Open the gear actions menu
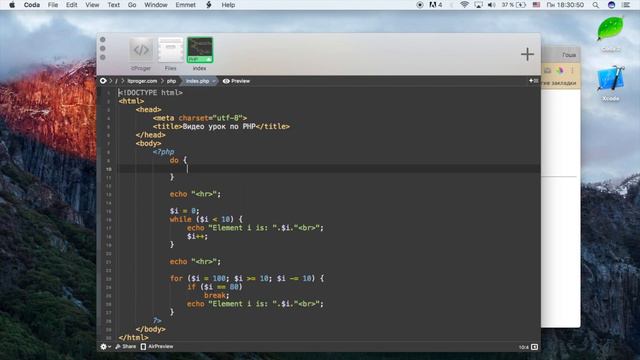Screen dimensions: 640x360 click(x=105, y=347)
